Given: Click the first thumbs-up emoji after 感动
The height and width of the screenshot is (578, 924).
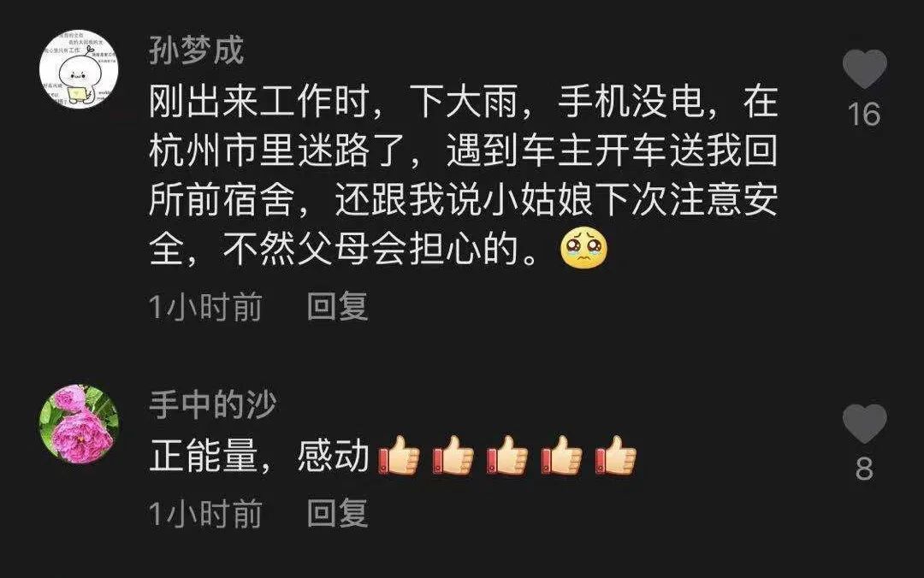Looking at the screenshot, I should (399, 455).
